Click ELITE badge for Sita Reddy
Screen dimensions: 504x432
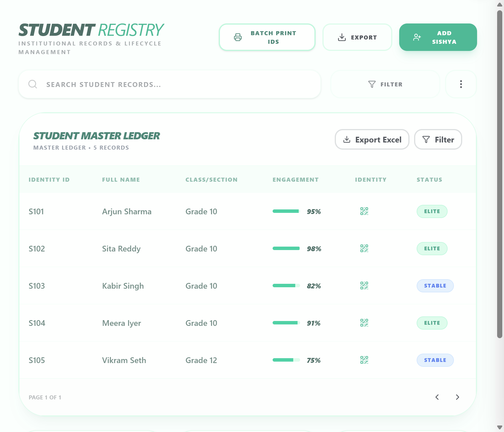coord(432,249)
